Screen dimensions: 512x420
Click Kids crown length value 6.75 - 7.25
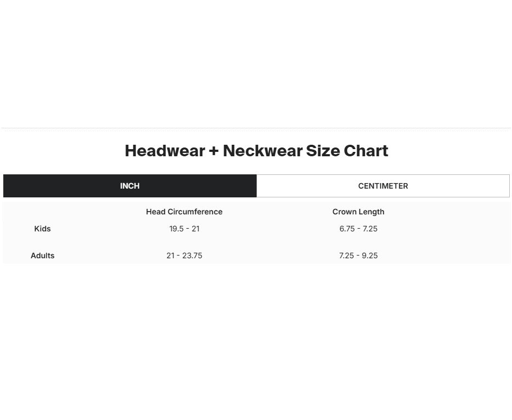(x=358, y=229)
